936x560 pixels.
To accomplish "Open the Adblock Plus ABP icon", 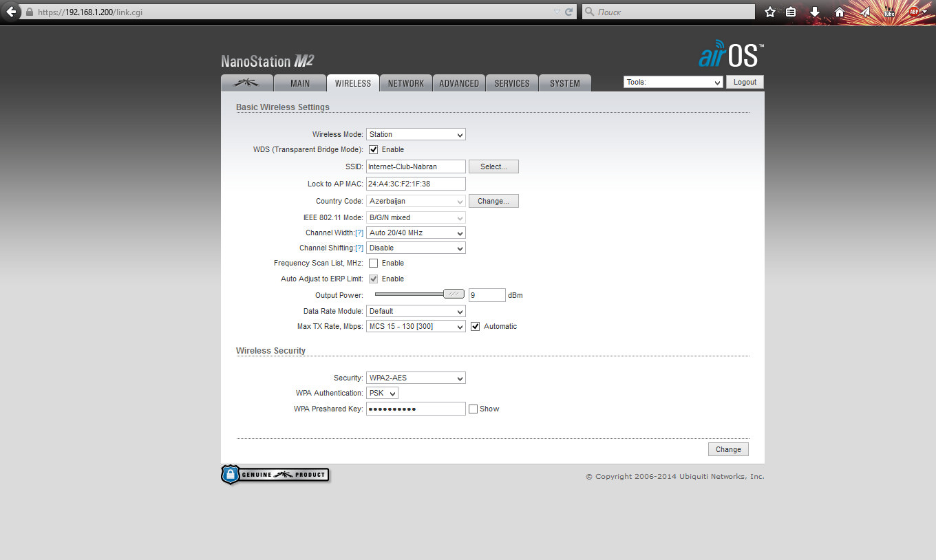I will tap(914, 12).
